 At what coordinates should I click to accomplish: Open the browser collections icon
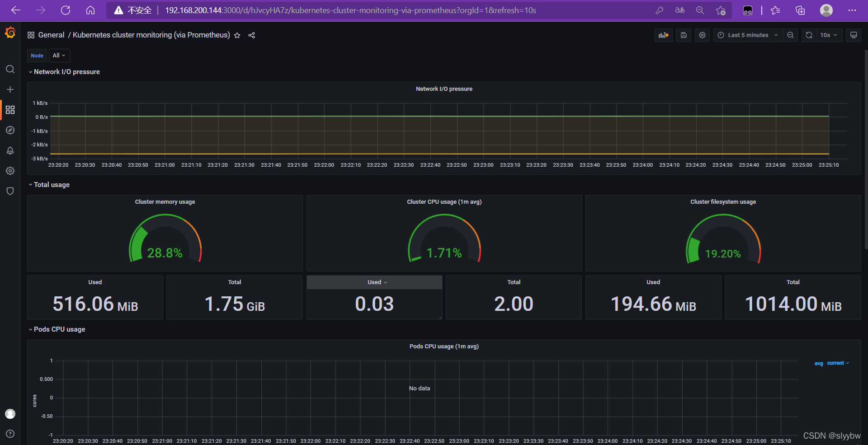click(800, 10)
